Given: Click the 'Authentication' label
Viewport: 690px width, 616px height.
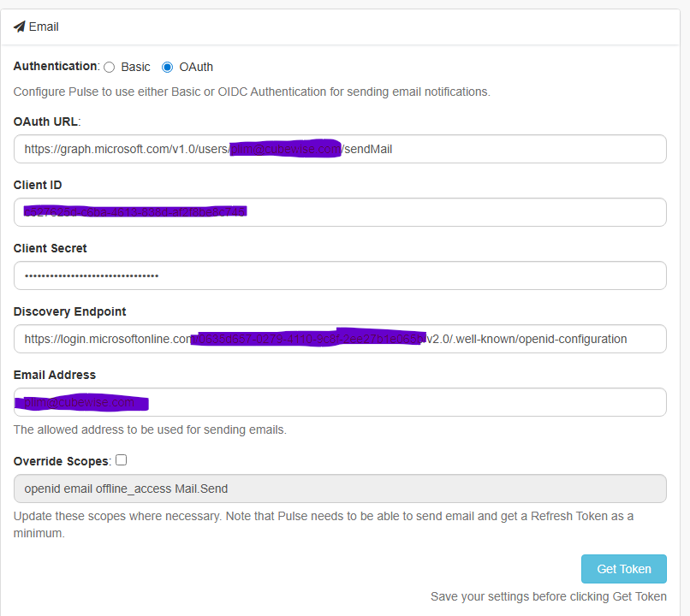Looking at the screenshot, I should click(56, 66).
